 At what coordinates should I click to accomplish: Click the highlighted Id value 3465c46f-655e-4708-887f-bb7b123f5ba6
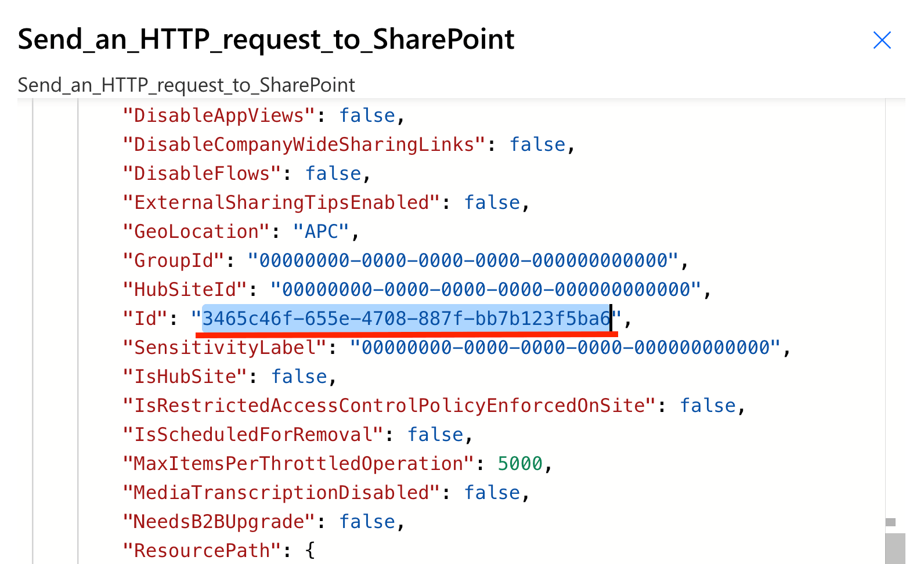pyautogui.click(x=406, y=319)
